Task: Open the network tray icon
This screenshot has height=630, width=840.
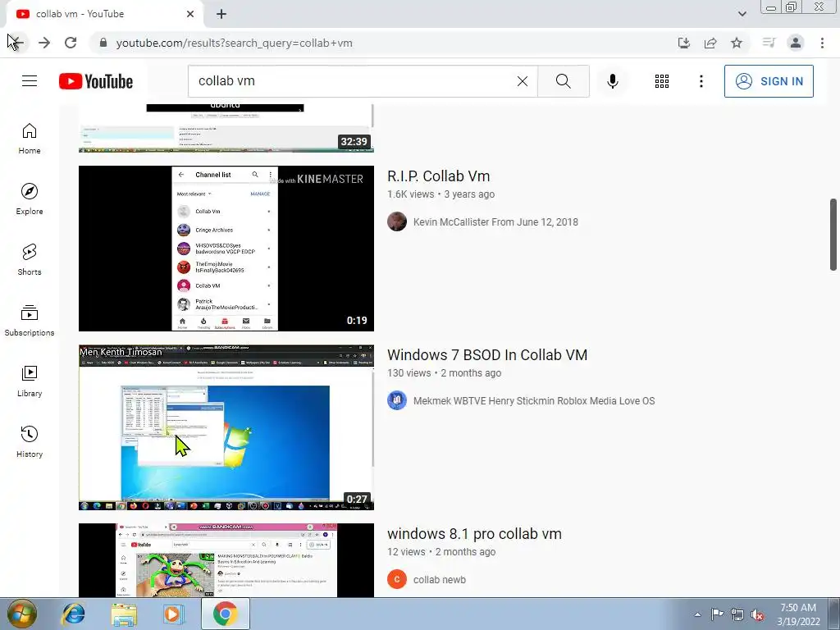Action: pyautogui.click(x=737, y=614)
